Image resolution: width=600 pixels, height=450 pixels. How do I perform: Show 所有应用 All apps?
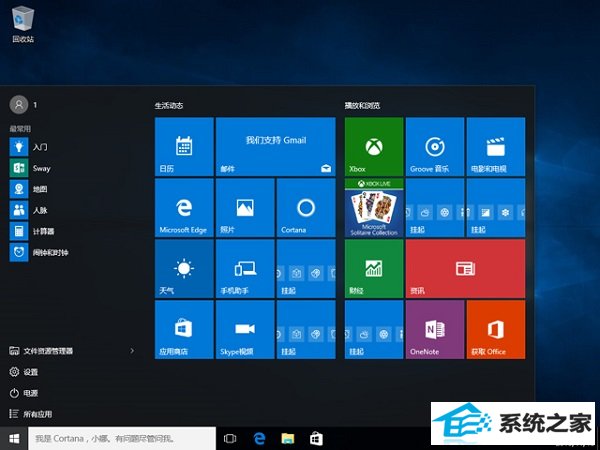pos(31,414)
